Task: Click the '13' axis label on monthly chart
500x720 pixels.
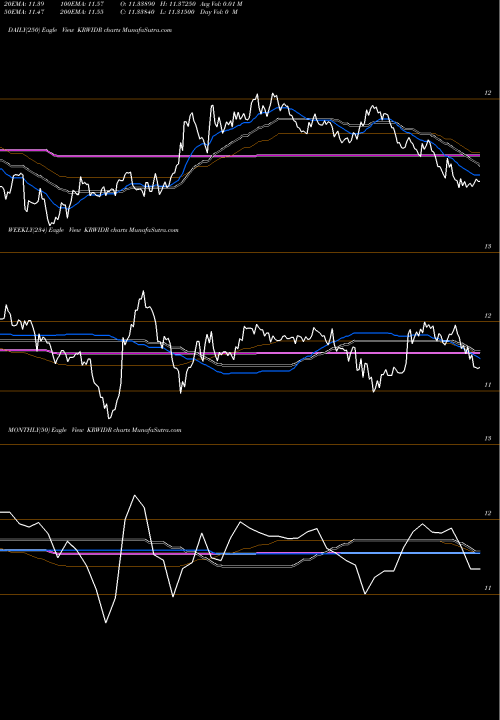Action: (x=488, y=439)
